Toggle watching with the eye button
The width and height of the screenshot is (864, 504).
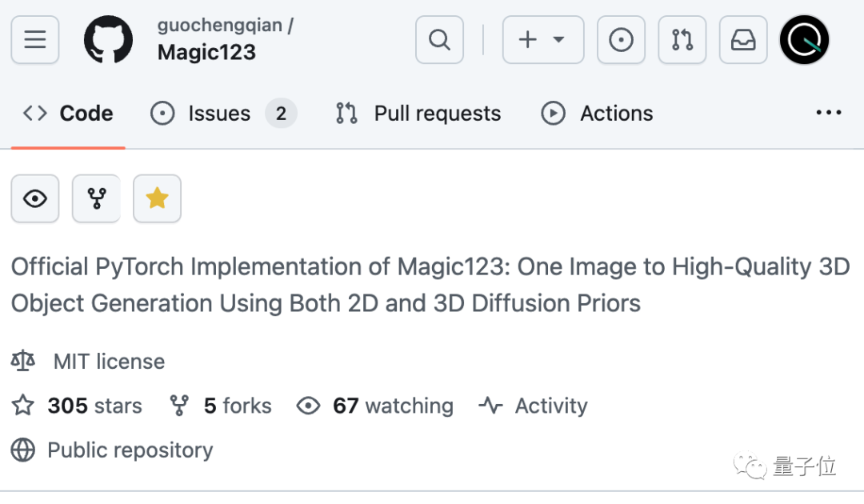click(x=35, y=198)
